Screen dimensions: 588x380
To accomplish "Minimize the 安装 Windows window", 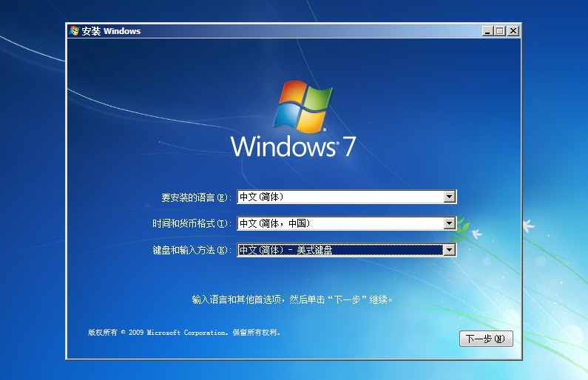I will [x=487, y=31].
